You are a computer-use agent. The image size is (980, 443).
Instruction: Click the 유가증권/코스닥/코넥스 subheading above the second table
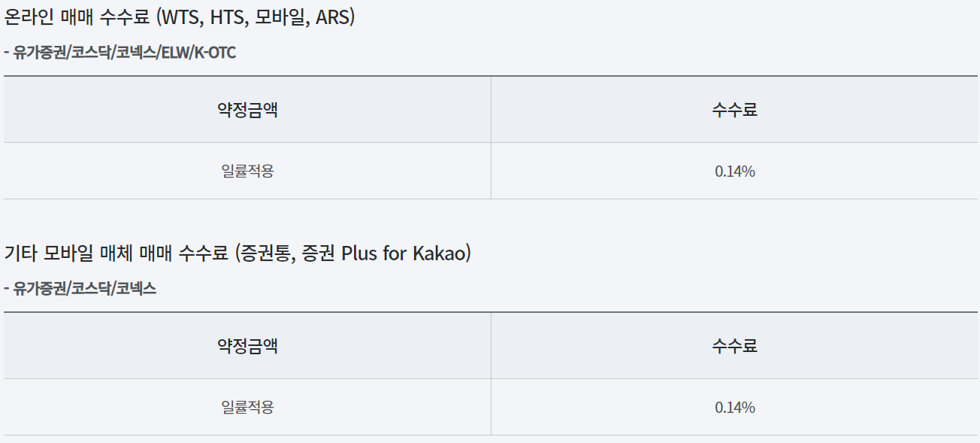(80, 288)
